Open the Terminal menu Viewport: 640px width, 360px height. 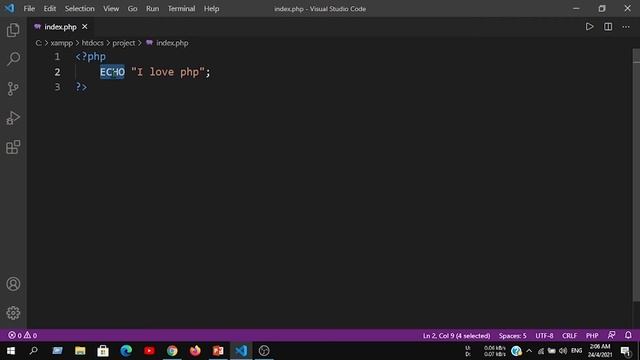[x=181, y=9]
